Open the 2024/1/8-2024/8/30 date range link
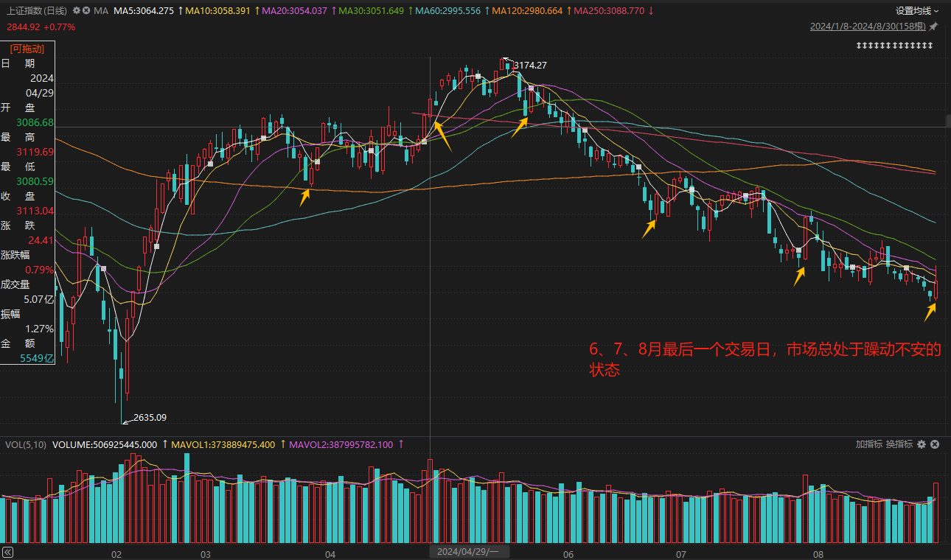 pyautogui.click(x=868, y=27)
